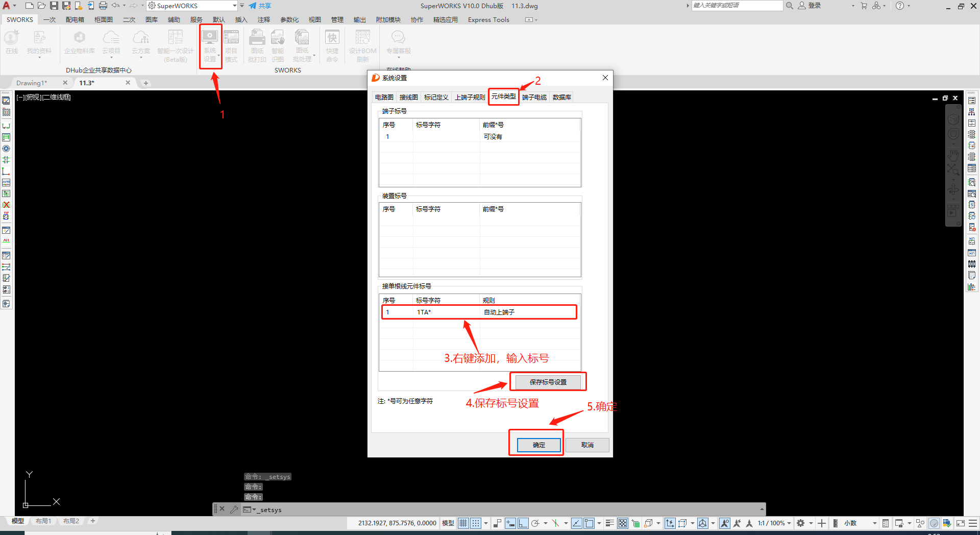
Task: Toggle drawing grid display in status bar
Action: coord(463,523)
